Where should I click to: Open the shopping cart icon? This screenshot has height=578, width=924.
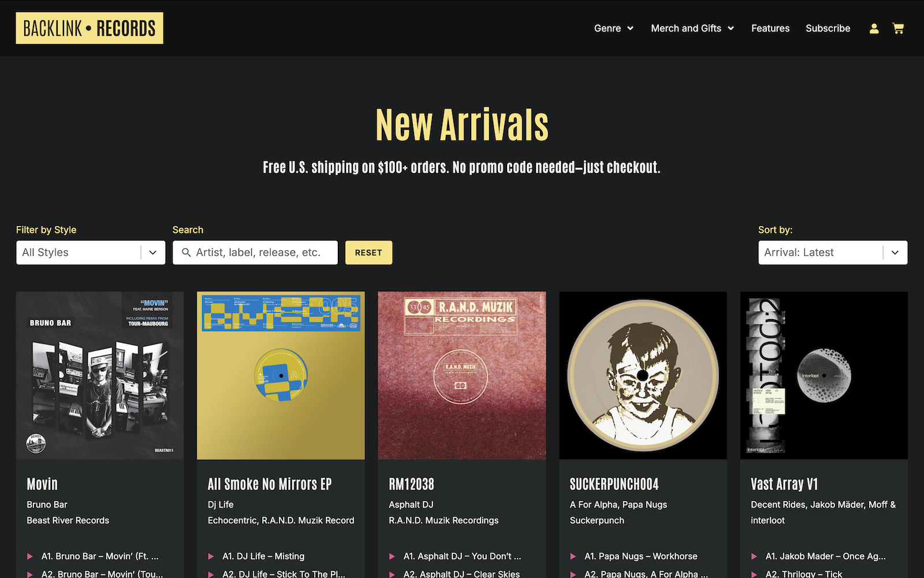tap(898, 28)
